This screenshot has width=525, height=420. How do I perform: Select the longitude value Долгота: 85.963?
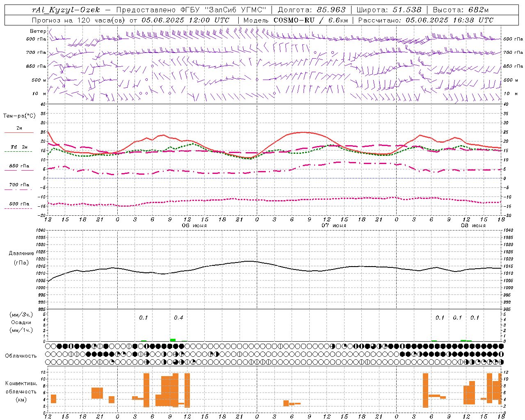pos(312,10)
